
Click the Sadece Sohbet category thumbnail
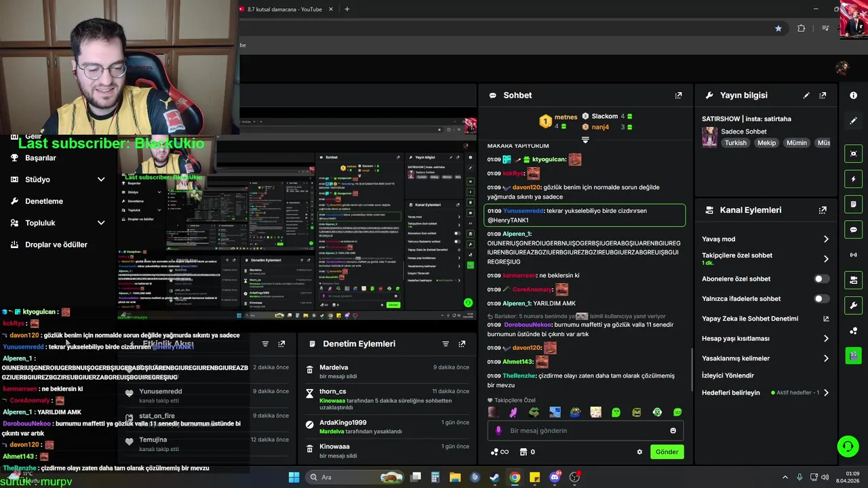[x=709, y=137]
